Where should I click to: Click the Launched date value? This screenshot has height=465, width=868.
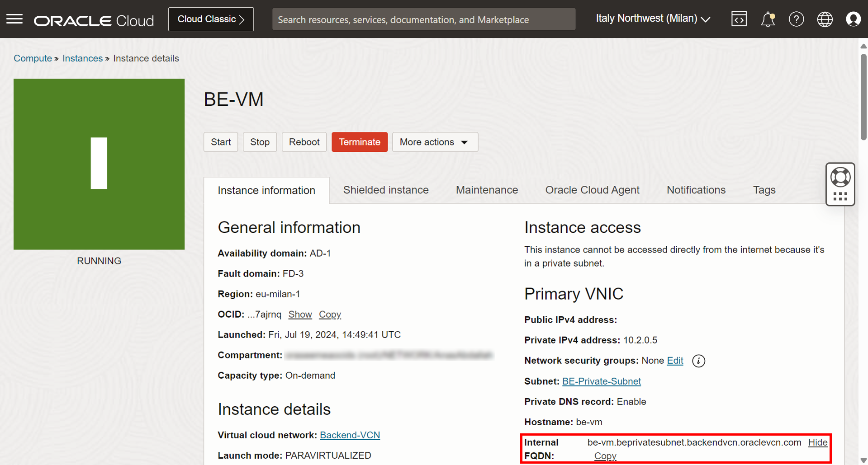334,334
